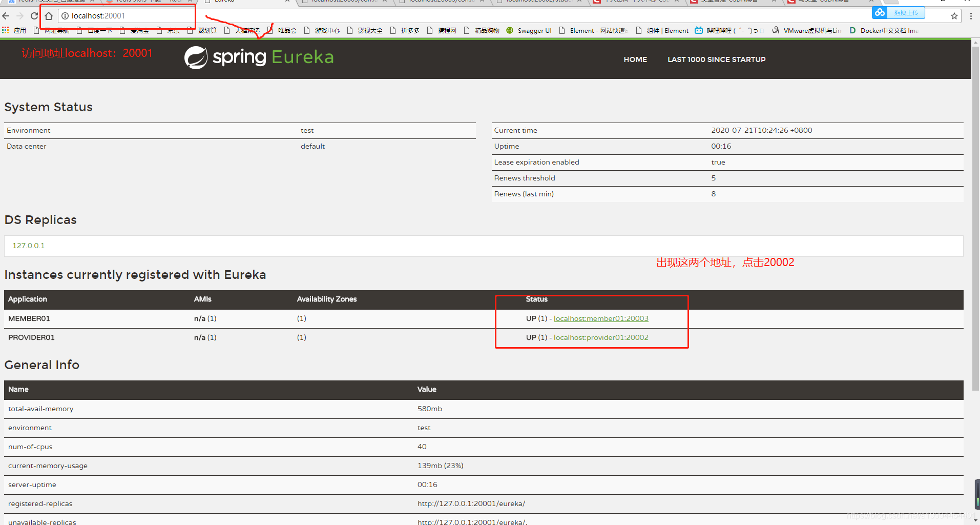Image resolution: width=980 pixels, height=525 pixels.
Task: Click the Spring Eureka logo
Action: point(259,57)
